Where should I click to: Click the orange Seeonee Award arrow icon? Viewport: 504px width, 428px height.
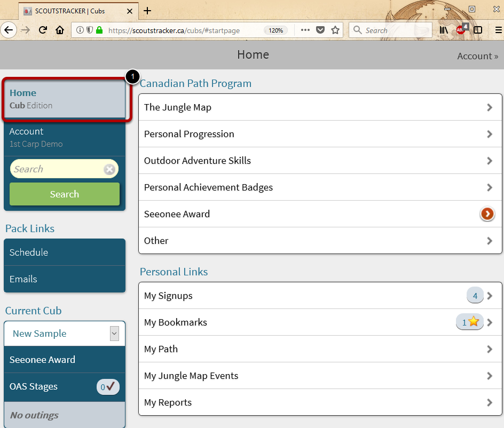pos(487,214)
